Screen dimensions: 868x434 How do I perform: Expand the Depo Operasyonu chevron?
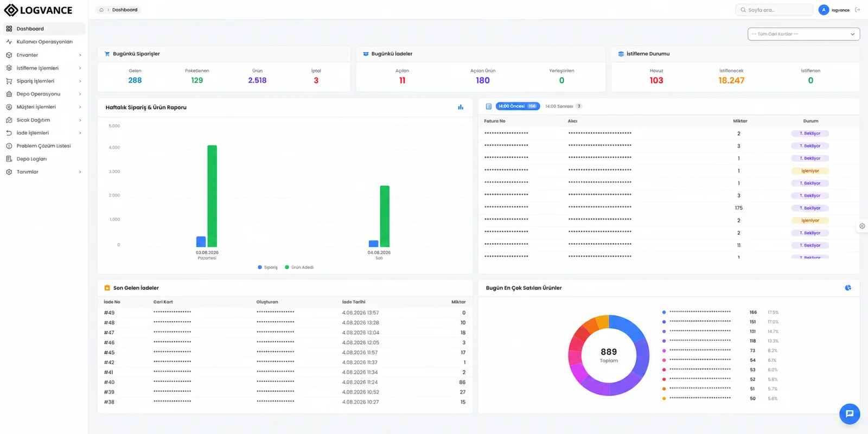80,94
